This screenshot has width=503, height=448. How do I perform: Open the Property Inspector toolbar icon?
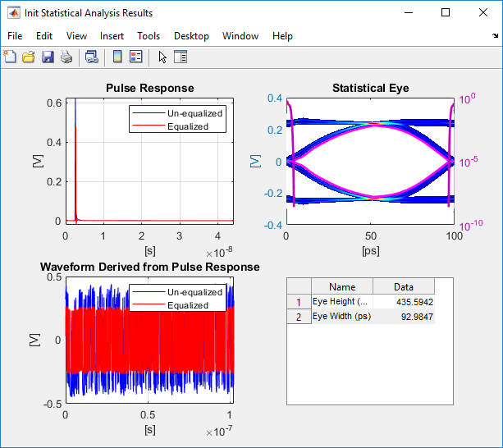181,57
